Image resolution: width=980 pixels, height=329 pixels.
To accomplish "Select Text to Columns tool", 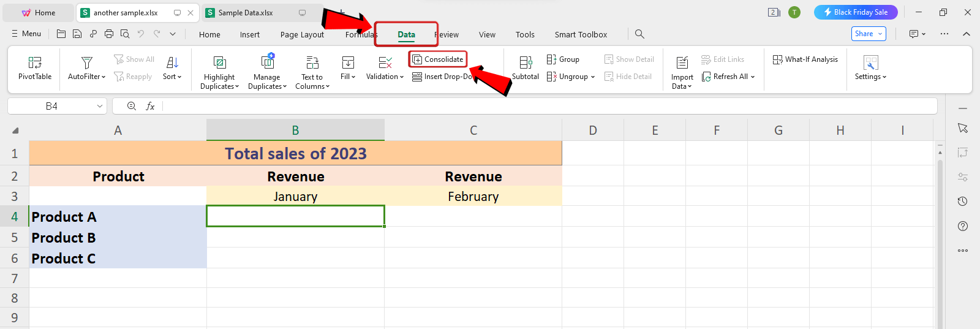I will click(312, 62).
